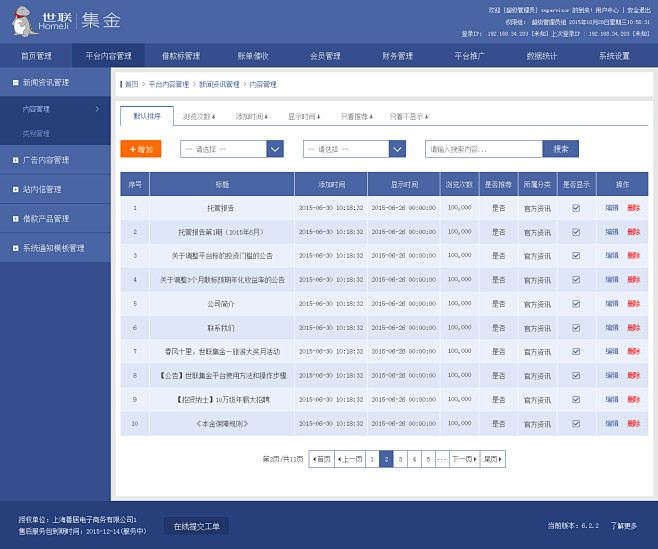Open 会员管理 in the top navigation

pyautogui.click(x=325, y=55)
